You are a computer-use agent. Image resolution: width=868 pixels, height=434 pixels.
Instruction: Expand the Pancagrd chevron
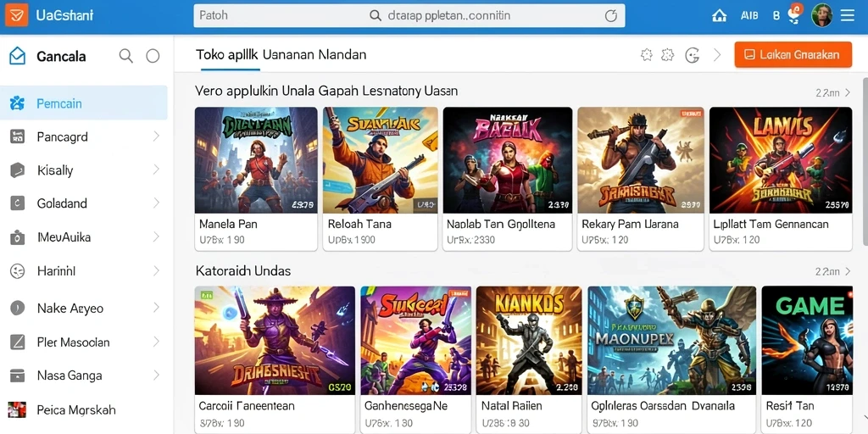pos(156,136)
